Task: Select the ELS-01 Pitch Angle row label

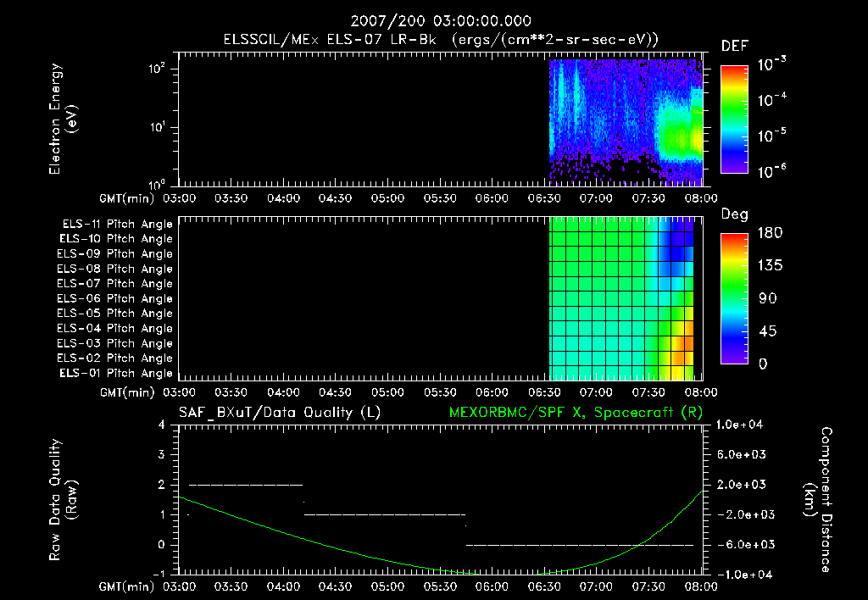Action: click(116, 373)
